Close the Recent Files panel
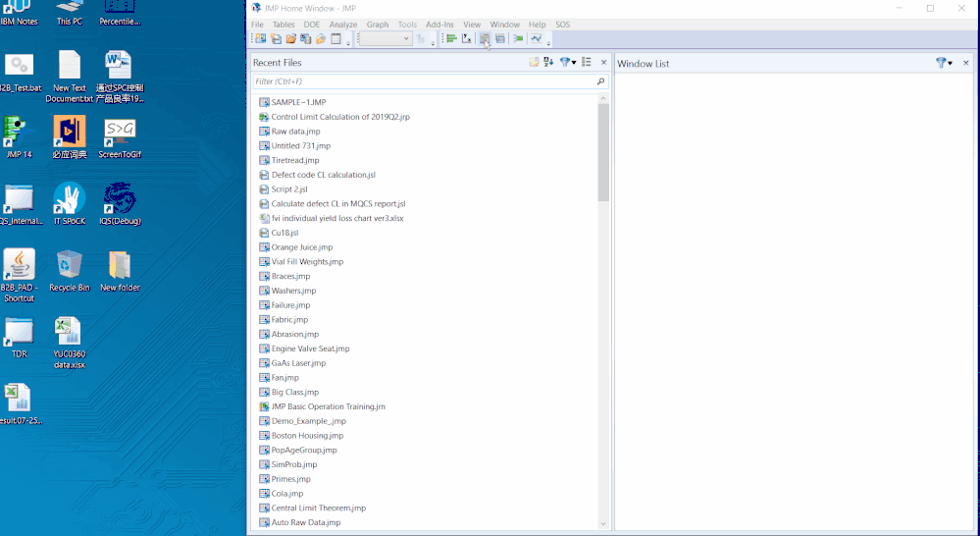 coord(603,63)
